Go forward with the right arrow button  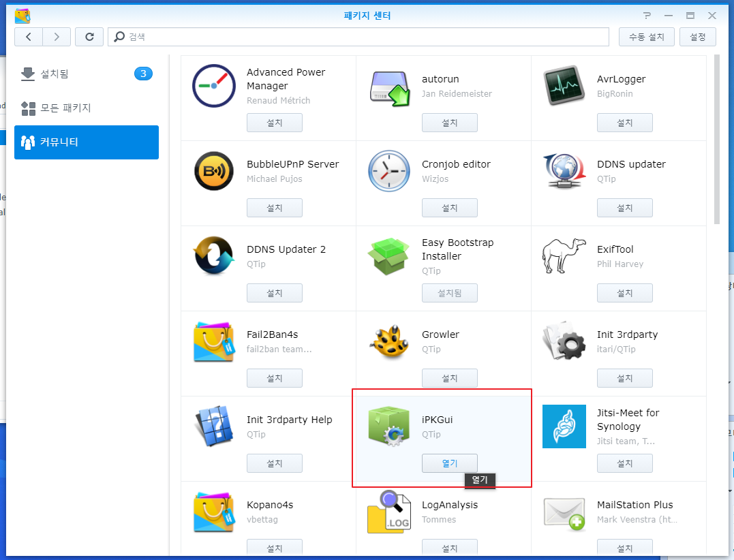point(57,37)
